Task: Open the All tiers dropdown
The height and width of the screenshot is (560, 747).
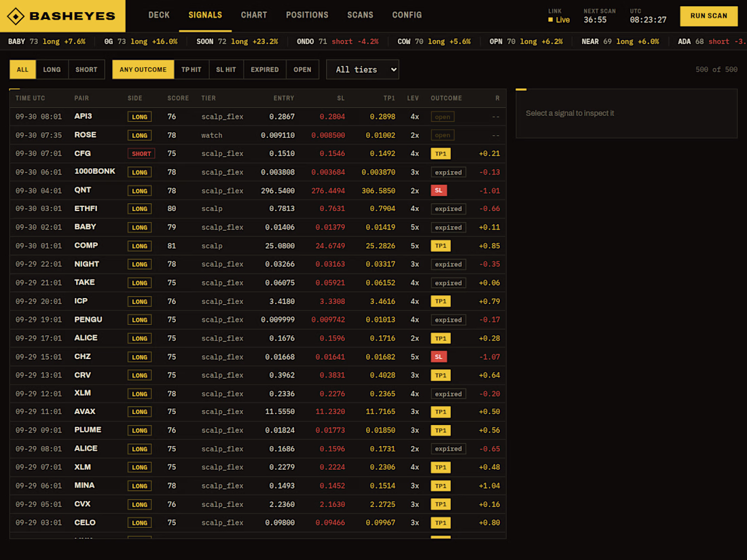Action: 363,69
